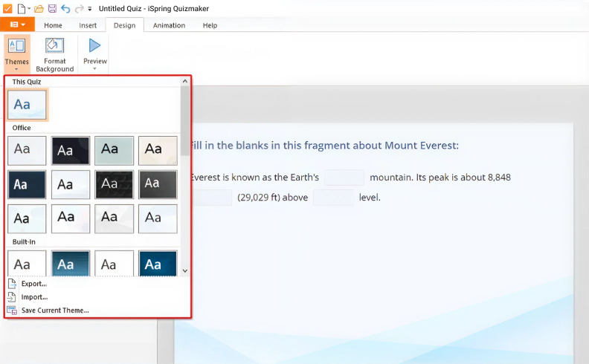Click the Save Current Theme icon
The width and height of the screenshot is (589, 364).
[x=12, y=311]
